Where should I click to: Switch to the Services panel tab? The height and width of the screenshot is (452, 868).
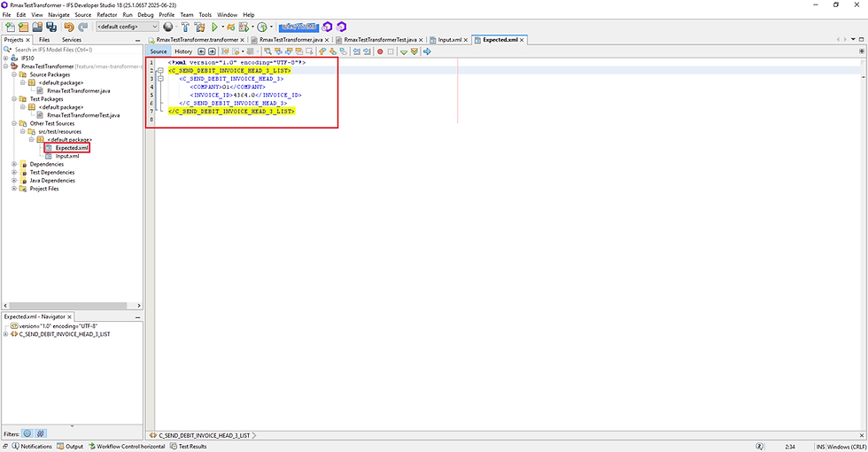click(72, 40)
